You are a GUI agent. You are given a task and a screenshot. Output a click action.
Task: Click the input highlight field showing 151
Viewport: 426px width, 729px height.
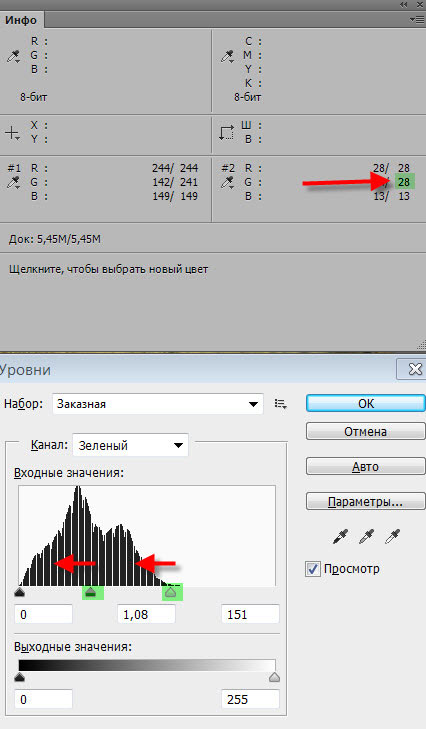pos(250,614)
